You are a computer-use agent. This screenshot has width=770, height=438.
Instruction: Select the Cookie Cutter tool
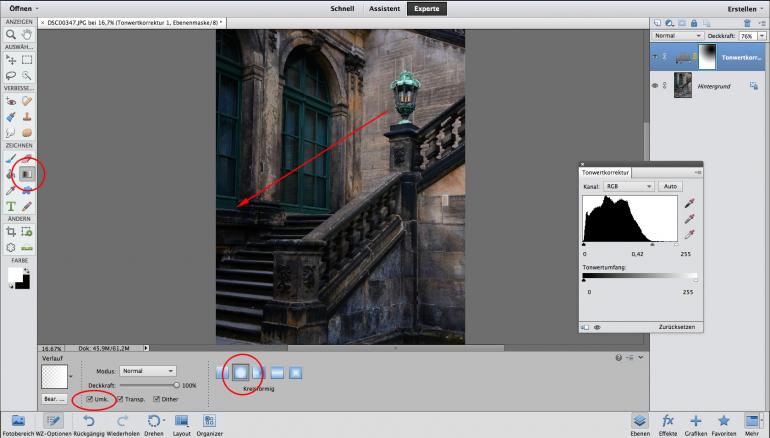tap(11, 247)
